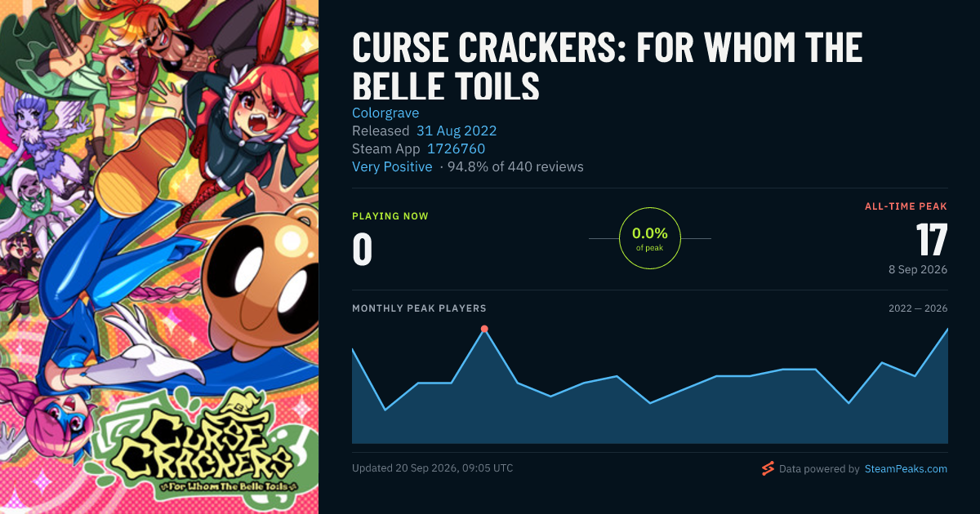Click the Curse Crackers cover artwork
The height and width of the screenshot is (514, 980).
point(159,257)
